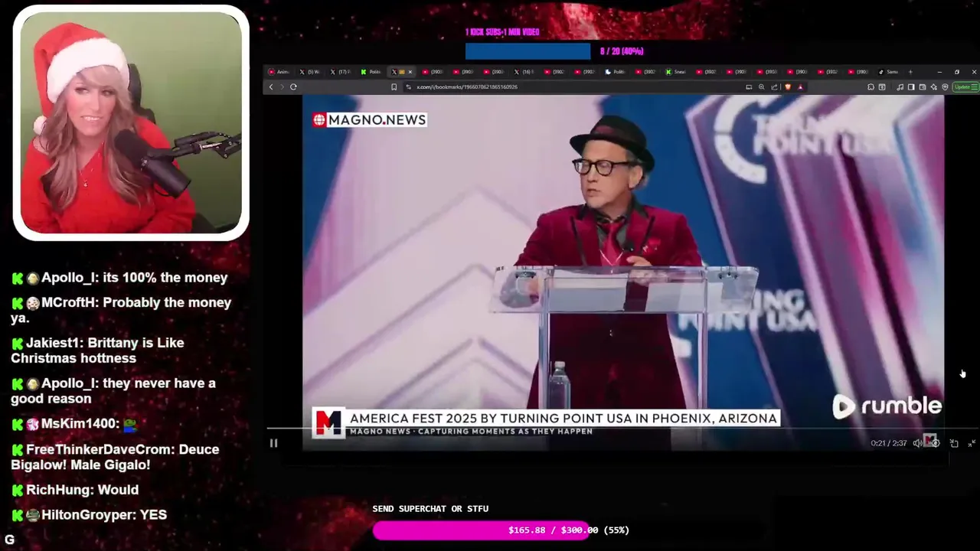Open the video player settings gear
Screen dimensions: 980x551
[936, 443]
